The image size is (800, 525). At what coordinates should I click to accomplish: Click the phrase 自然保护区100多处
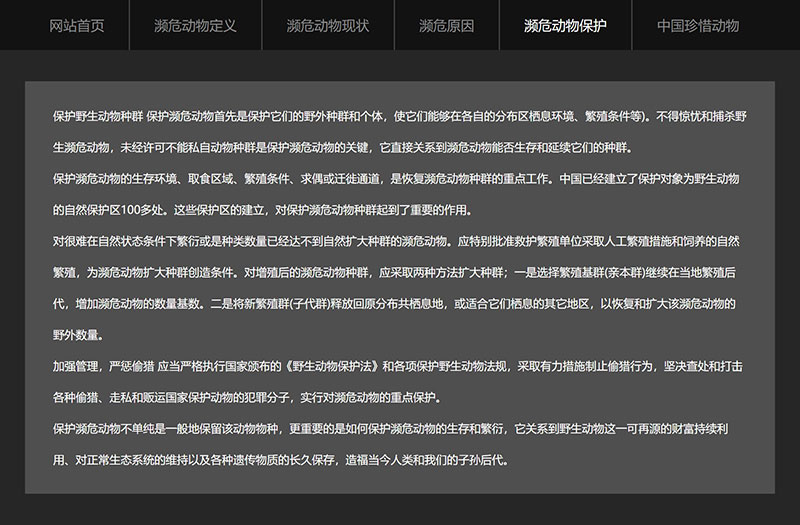click(x=118, y=211)
